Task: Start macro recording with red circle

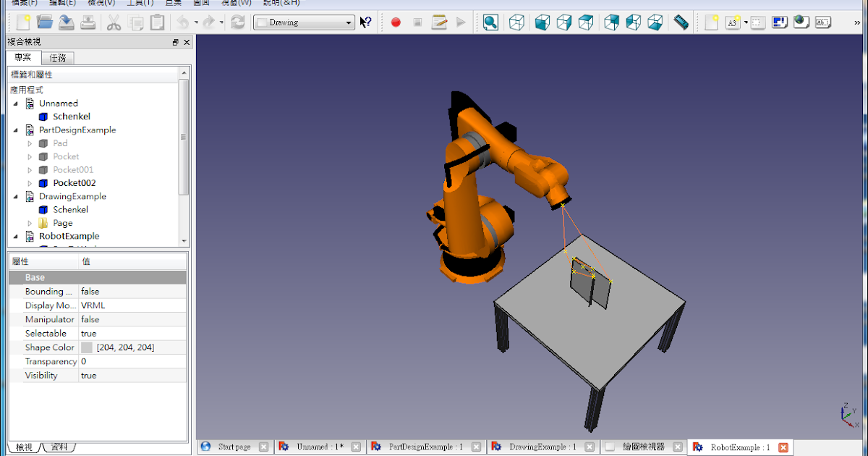Action: [x=396, y=22]
